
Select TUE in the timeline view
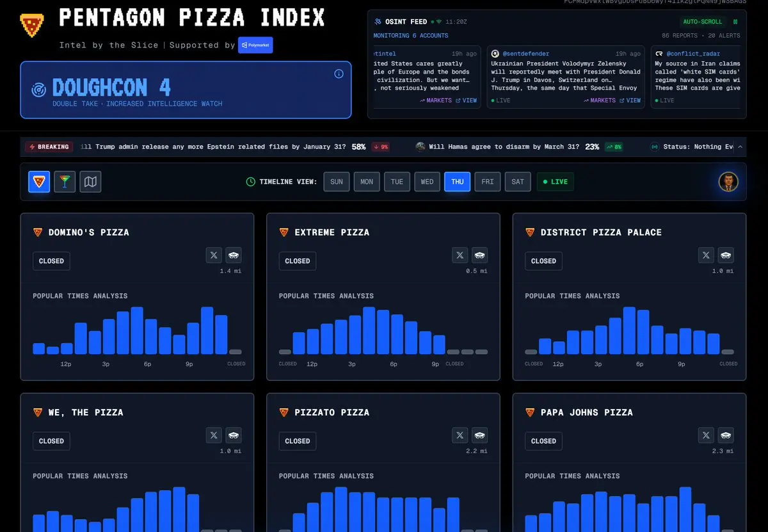[397, 182]
